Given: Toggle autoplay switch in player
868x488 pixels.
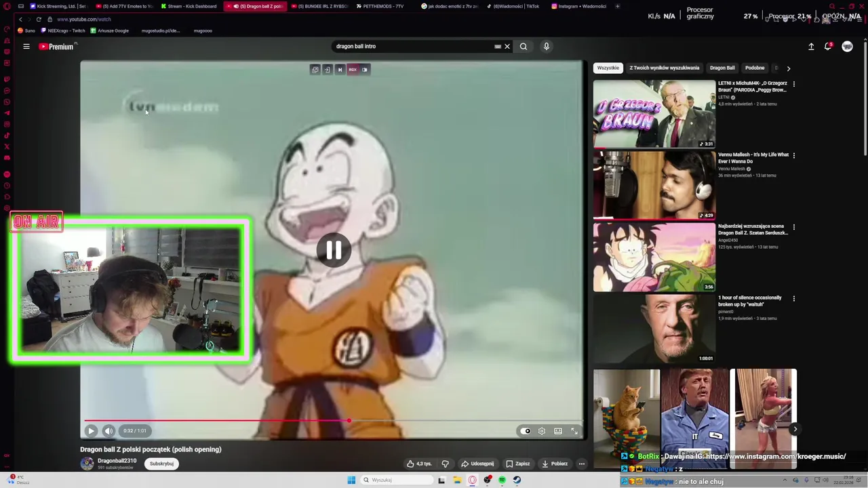Looking at the screenshot, I should (x=526, y=431).
